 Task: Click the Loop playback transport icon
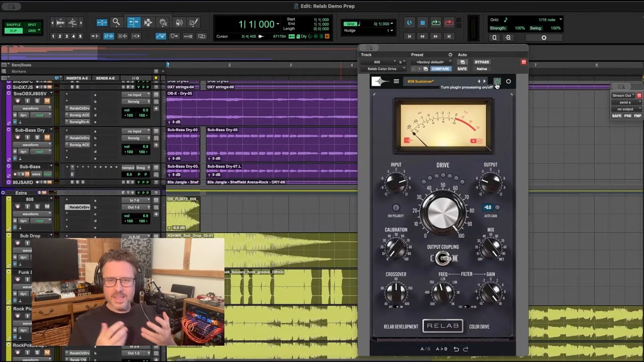(x=436, y=23)
